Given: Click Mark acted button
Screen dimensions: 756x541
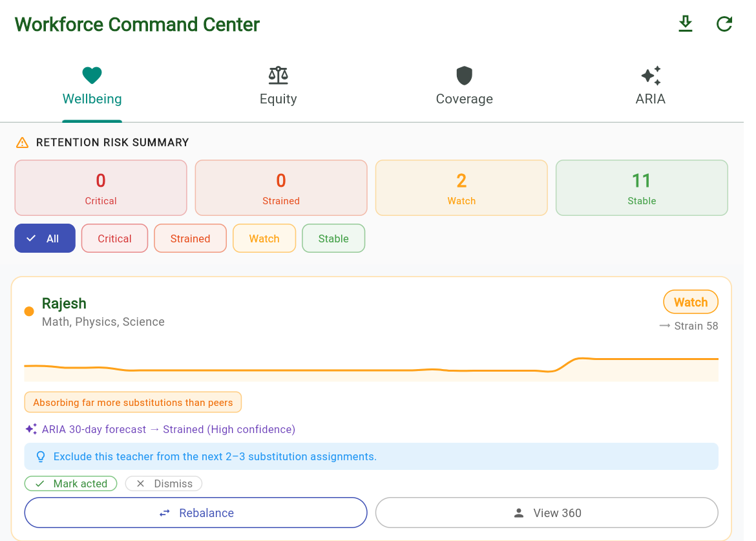Looking at the screenshot, I should click(71, 483).
